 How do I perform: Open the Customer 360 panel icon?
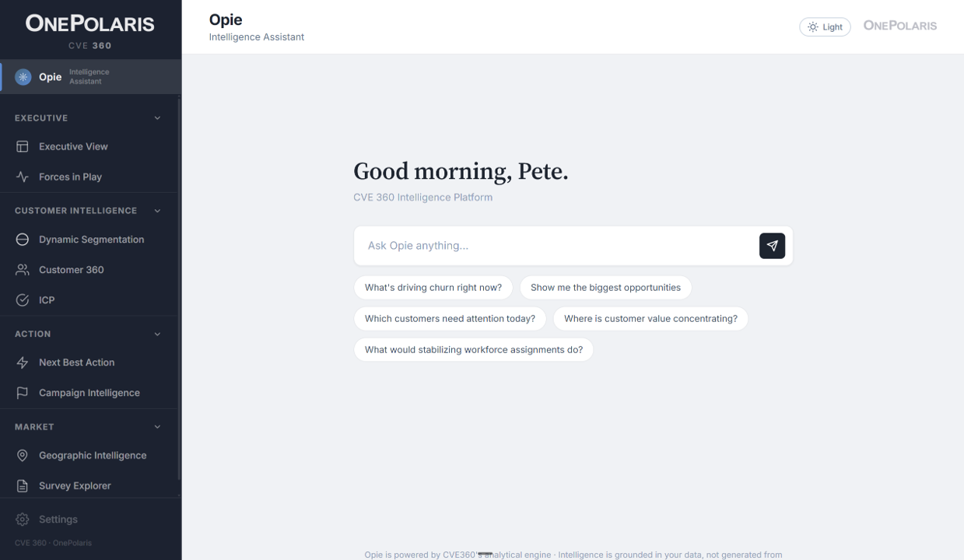21,269
